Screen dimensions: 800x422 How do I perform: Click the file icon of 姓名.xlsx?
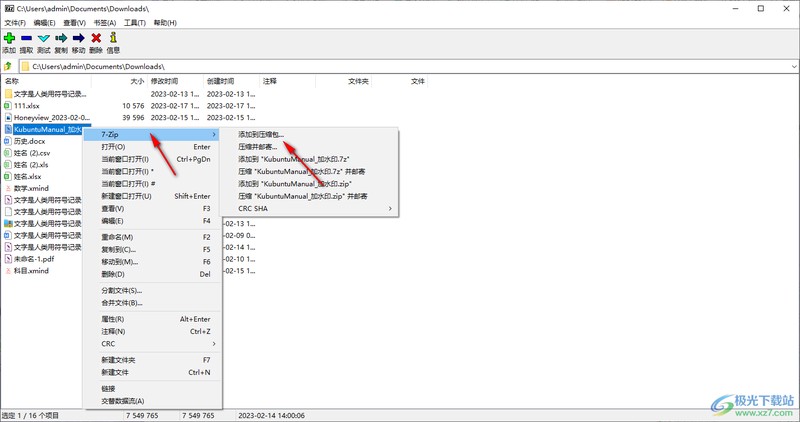[8, 176]
